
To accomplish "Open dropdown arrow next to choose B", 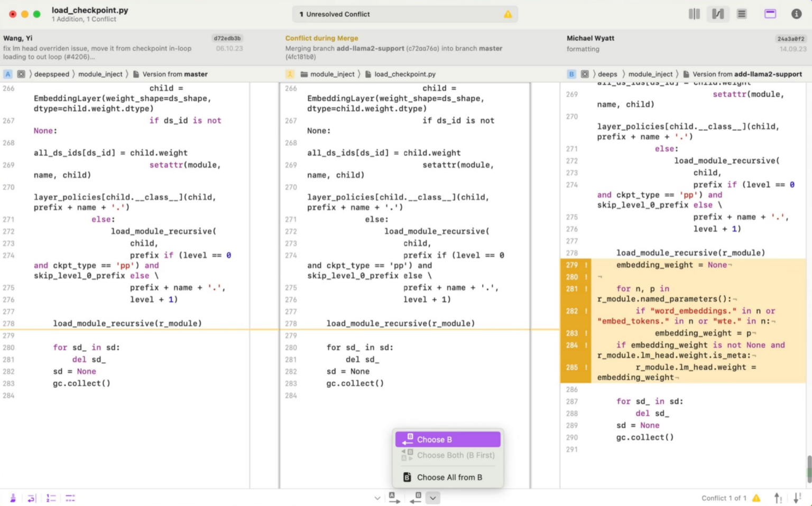I will [x=432, y=498].
